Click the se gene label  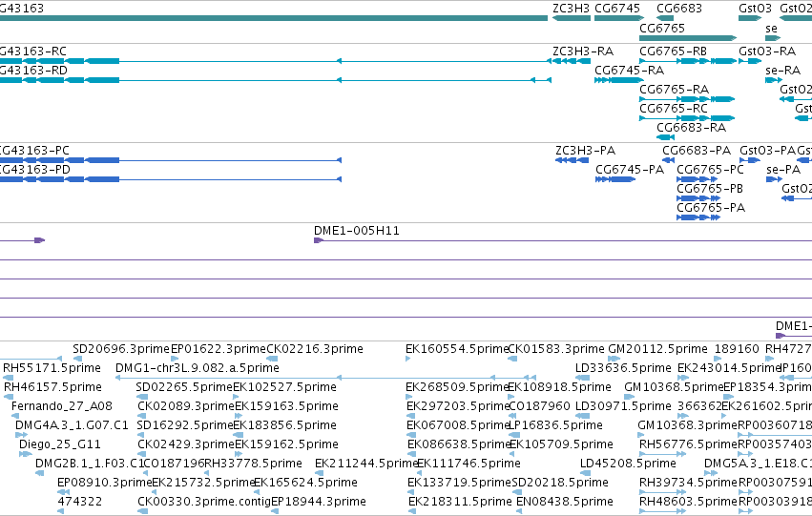[771, 29]
